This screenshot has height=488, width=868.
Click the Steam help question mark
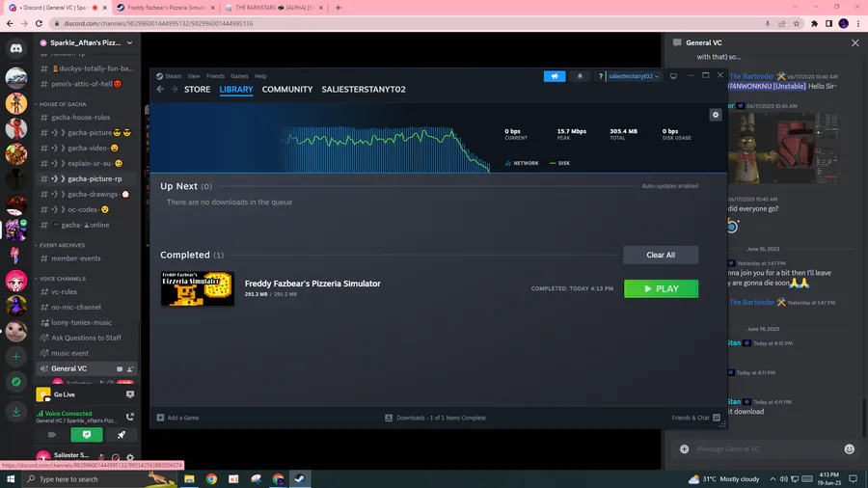point(600,76)
